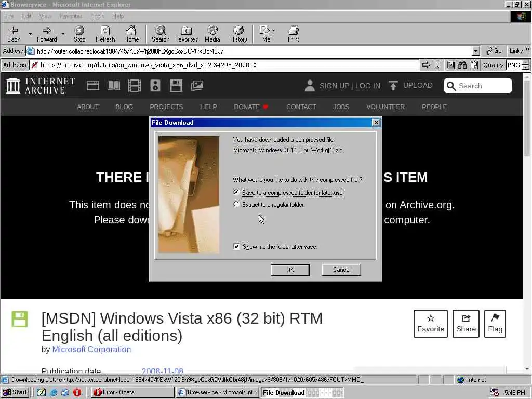The width and height of the screenshot is (532, 399).
Task: Open the DONATE nav link
Action: tap(251, 107)
